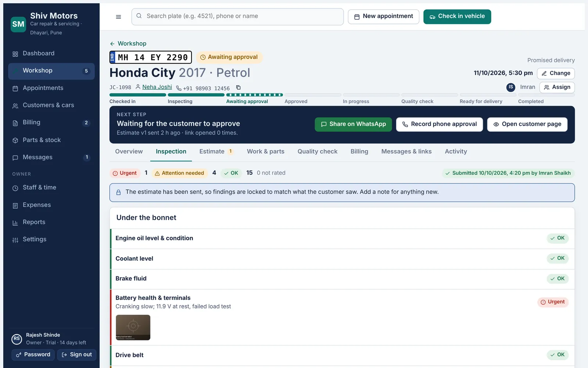Toggle the hamburger sidebar menu icon
The width and height of the screenshot is (588, 368).
tap(118, 17)
